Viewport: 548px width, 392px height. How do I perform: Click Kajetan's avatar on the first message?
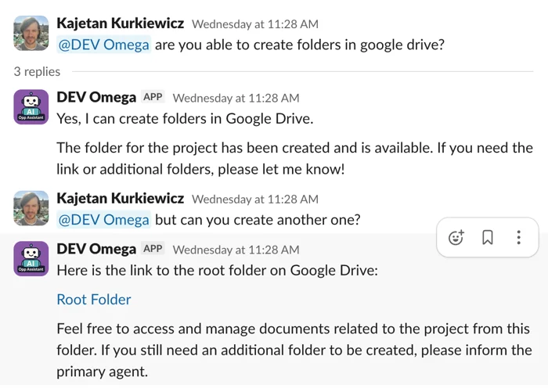pos(31,33)
